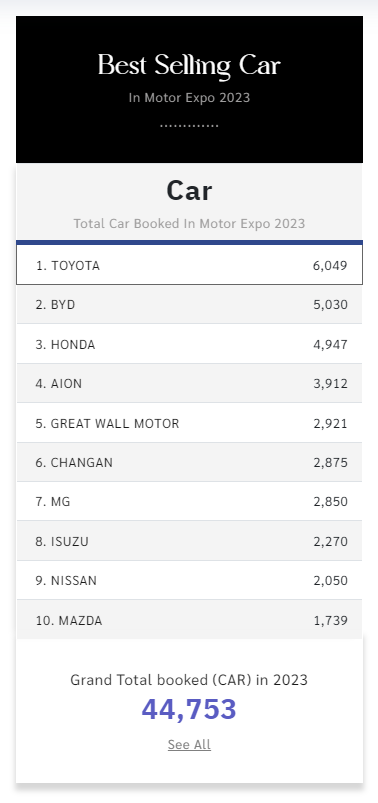
Task: Click the BYD ranking row
Action: [x=189, y=305]
